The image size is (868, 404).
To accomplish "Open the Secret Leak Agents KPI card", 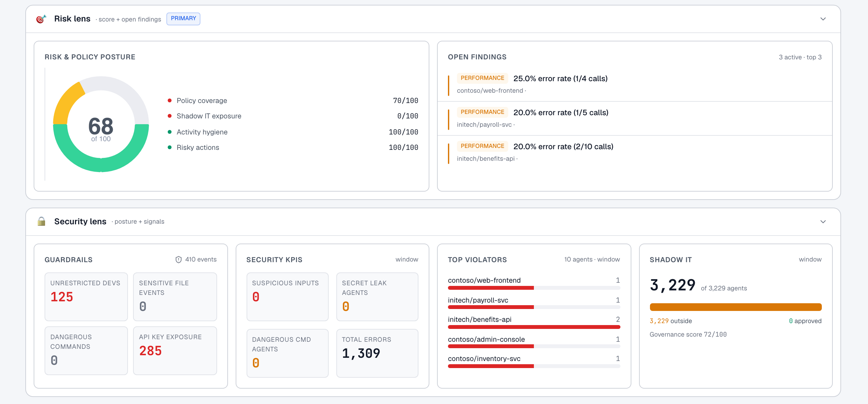I will pos(377,297).
